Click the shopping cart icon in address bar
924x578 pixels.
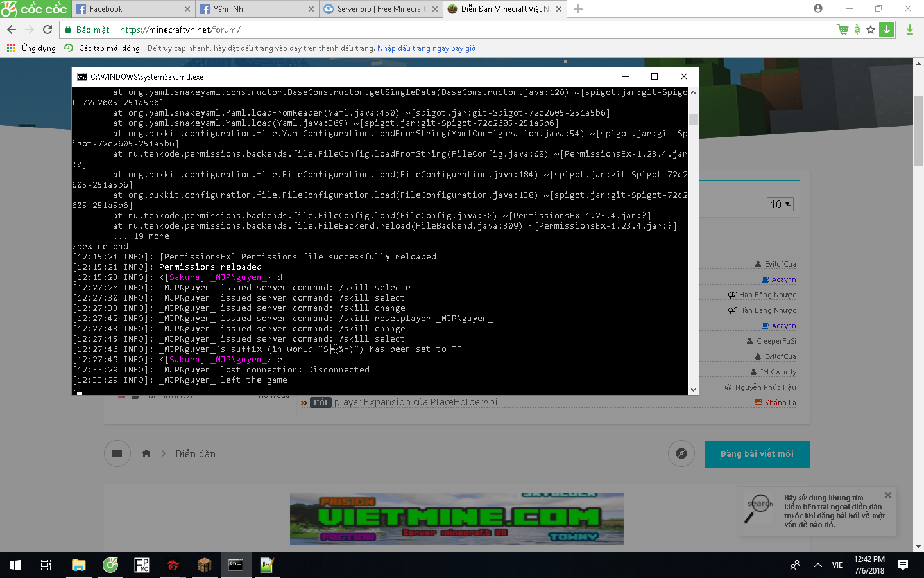click(x=843, y=30)
